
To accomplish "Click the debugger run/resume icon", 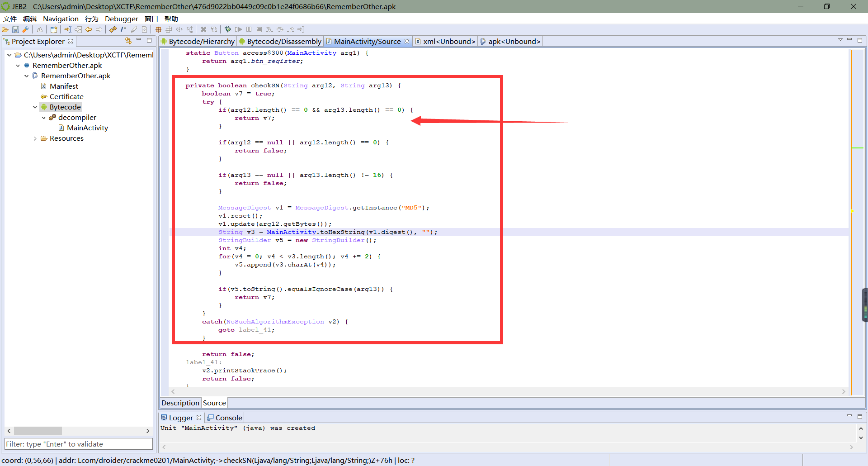I will click(x=238, y=29).
